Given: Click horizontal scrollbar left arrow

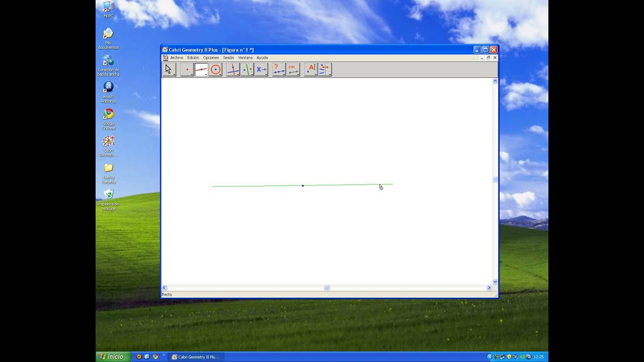Looking at the screenshot, I should click(x=164, y=288).
